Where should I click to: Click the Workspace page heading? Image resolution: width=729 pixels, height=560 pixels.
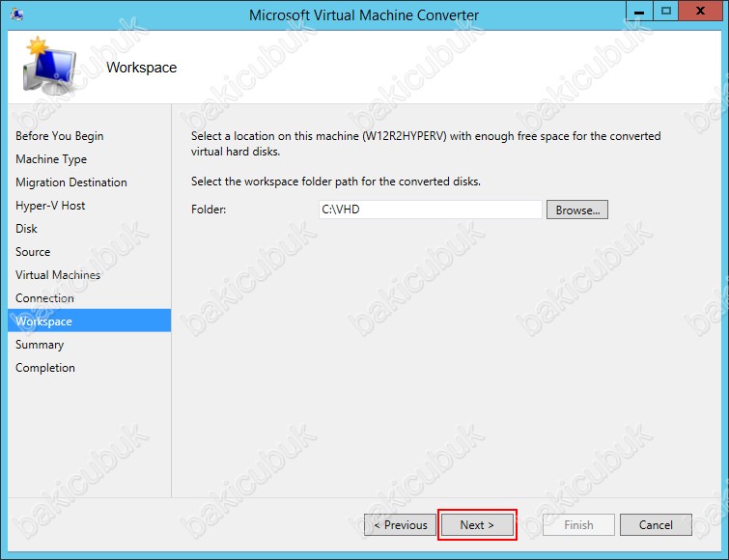tap(141, 68)
